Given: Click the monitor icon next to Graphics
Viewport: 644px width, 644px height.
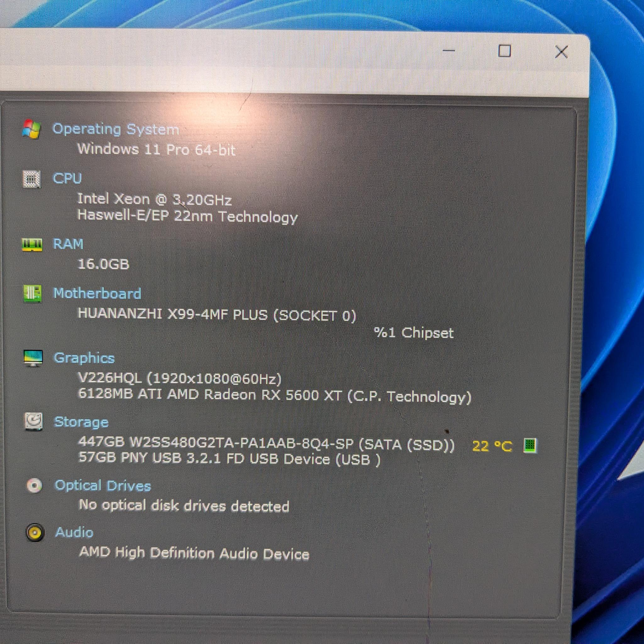Looking at the screenshot, I should [x=33, y=358].
